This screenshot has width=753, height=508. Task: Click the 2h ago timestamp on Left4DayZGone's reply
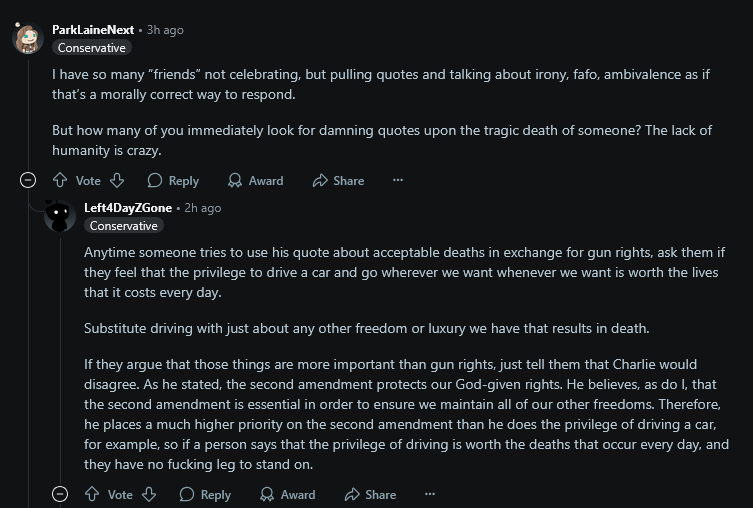click(203, 208)
